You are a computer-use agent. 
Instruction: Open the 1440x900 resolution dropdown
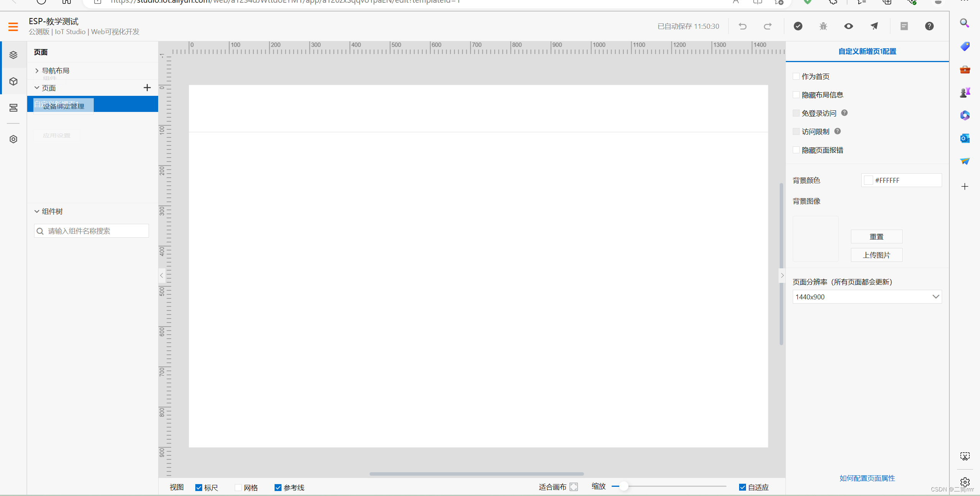tap(867, 297)
